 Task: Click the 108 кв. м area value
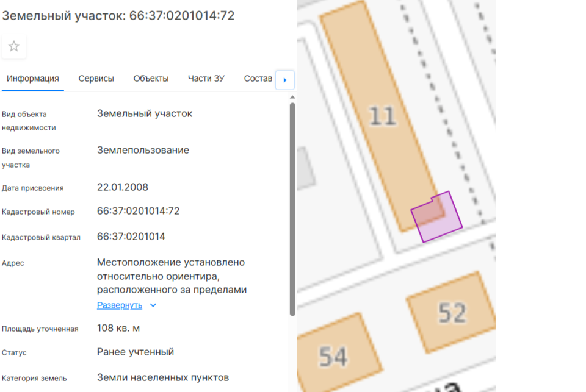pyautogui.click(x=118, y=328)
